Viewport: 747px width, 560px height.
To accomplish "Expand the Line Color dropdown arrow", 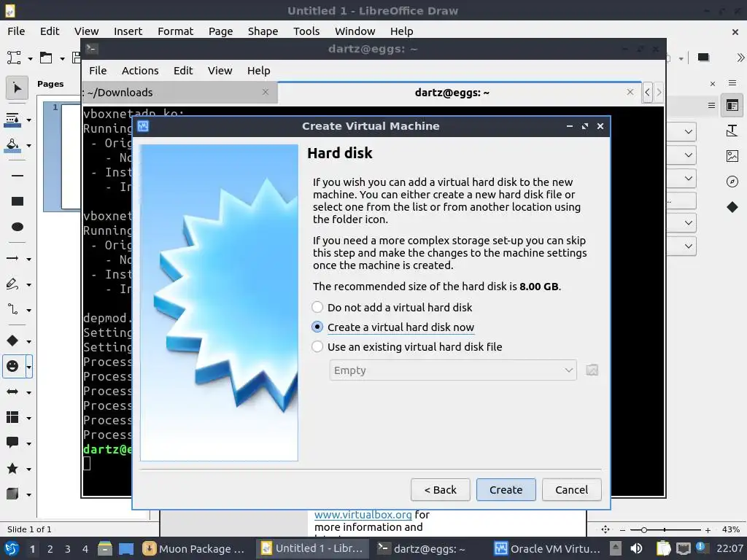I will point(29,120).
